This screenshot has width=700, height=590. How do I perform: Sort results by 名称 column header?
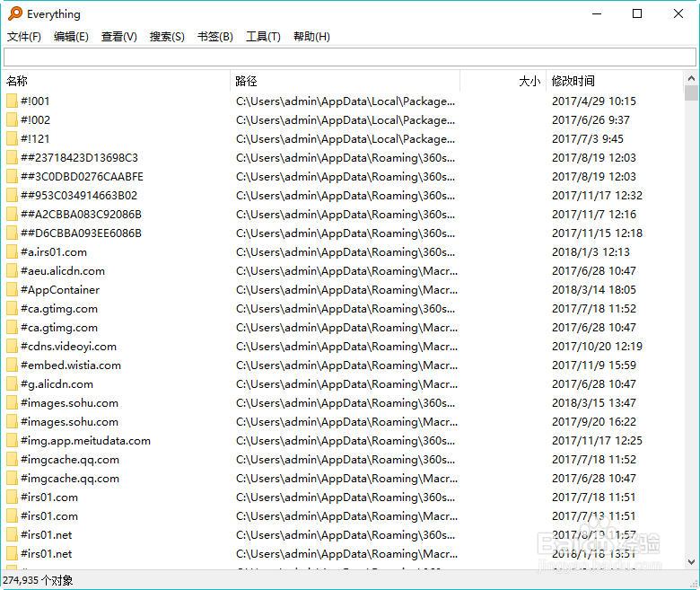(x=117, y=81)
